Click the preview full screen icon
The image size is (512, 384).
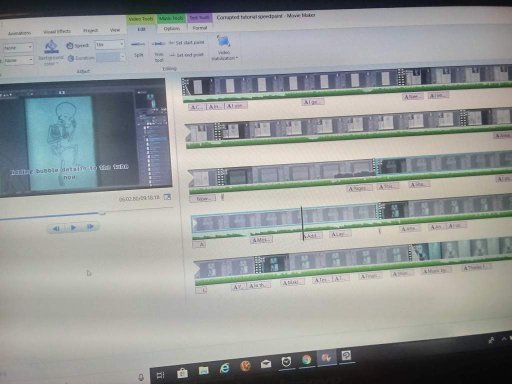(167, 197)
